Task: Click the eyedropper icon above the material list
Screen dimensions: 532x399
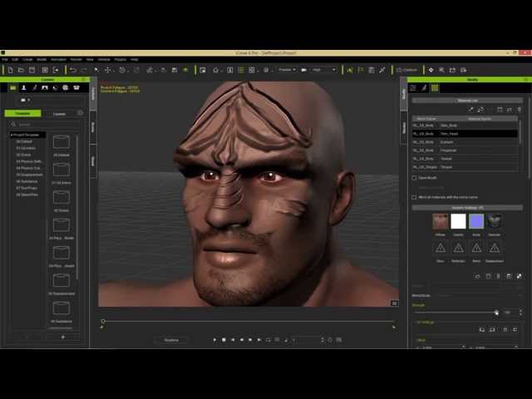Action: pyautogui.click(x=470, y=109)
